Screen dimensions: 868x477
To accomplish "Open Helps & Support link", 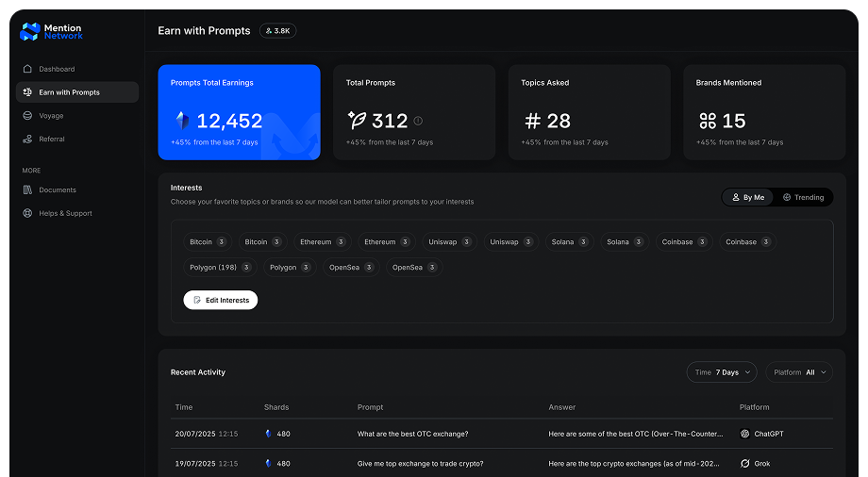I will tap(65, 214).
